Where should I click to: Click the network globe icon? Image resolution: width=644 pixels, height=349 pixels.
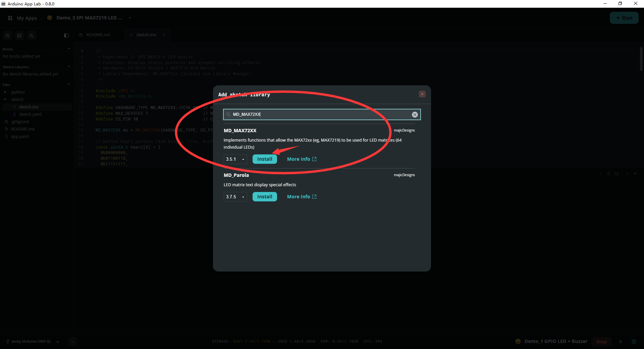[634, 342]
